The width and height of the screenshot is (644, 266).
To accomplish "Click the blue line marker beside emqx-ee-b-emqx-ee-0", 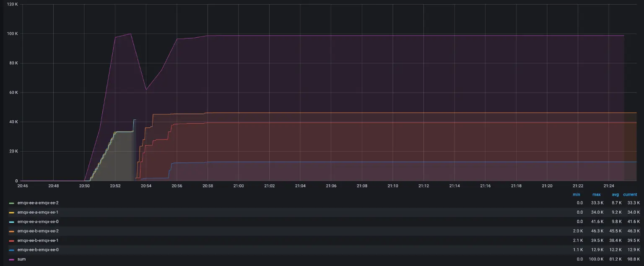I will (x=12, y=250).
